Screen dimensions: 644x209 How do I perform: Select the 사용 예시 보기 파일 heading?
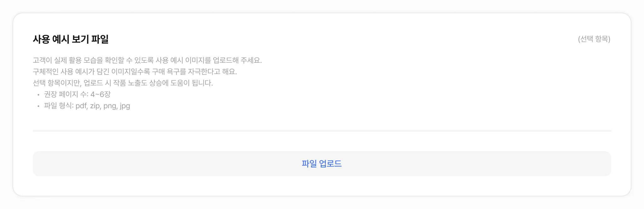71,39
